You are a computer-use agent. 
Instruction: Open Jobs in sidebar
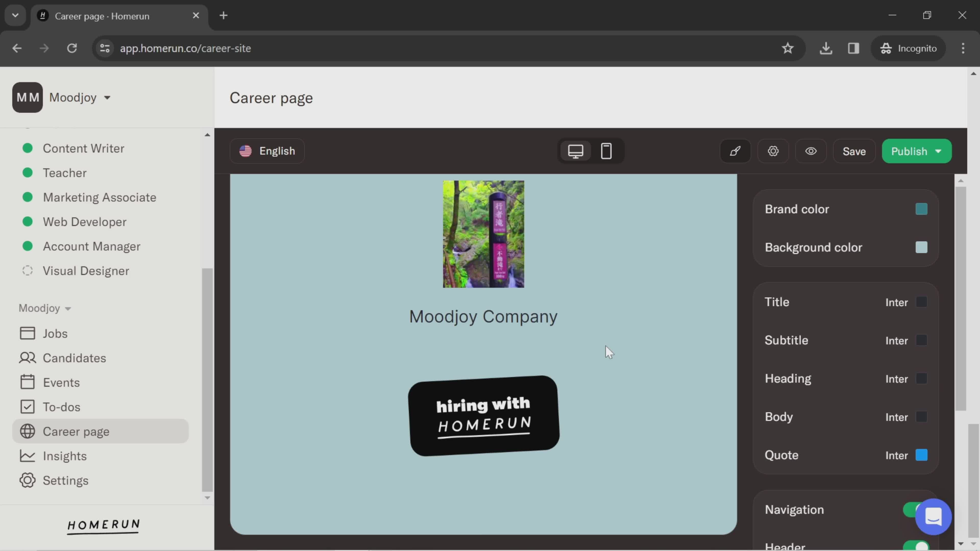click(x=101, y=333)
